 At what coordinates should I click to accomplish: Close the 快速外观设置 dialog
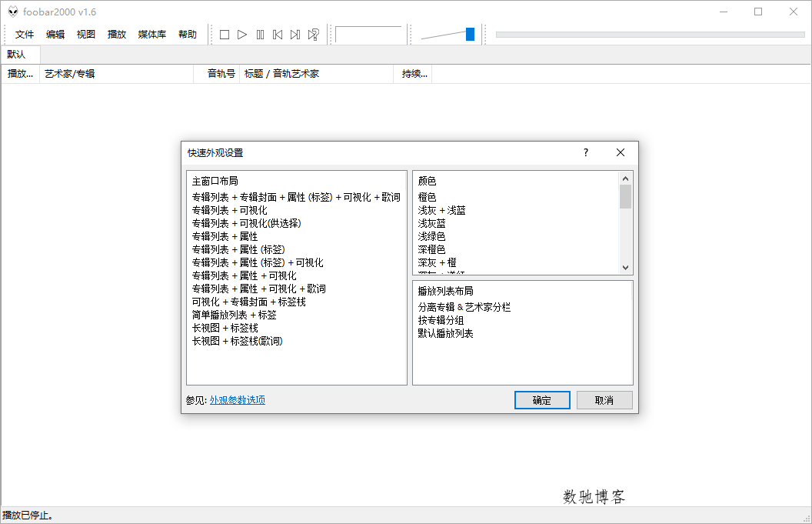tap(621, 152)
